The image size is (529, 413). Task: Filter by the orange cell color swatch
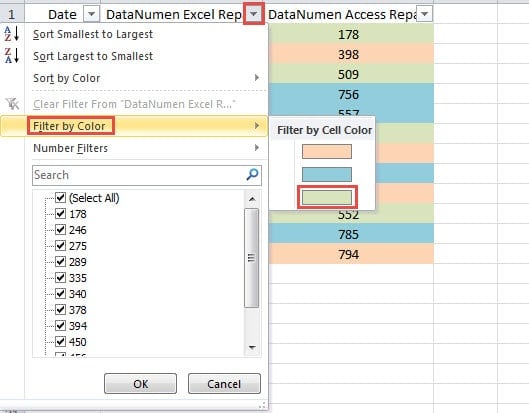pos(327,151)
